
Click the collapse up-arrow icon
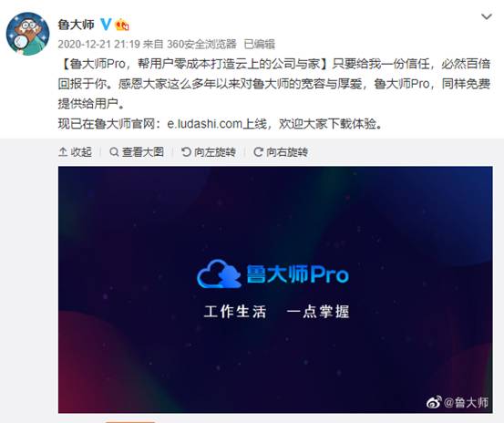click(x=63, y=151)
